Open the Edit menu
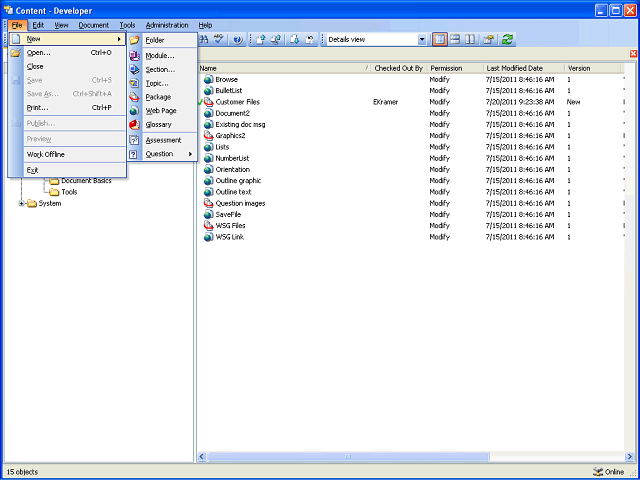The width and height of the screenshot is (640, 480). (x=38, y=25)
